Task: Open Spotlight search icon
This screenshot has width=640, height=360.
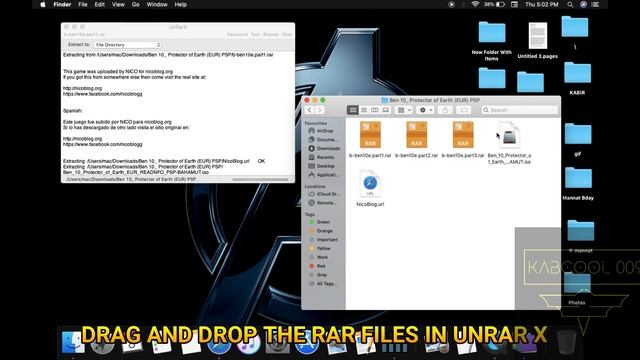Action: [570, 4]
